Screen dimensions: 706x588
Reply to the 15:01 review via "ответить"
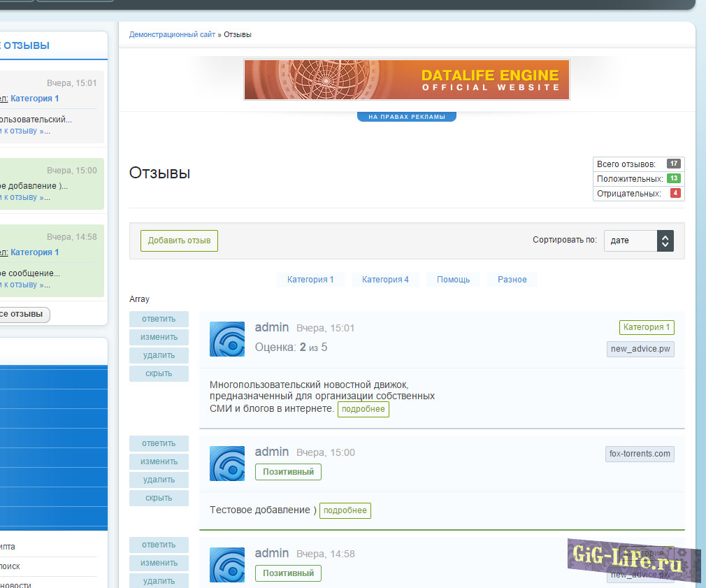click(159, 319)
